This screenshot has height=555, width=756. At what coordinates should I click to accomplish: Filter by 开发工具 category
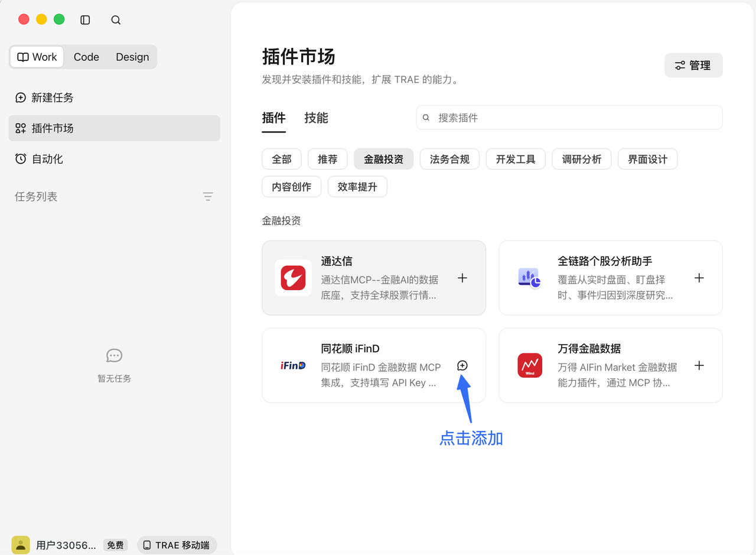516,159
